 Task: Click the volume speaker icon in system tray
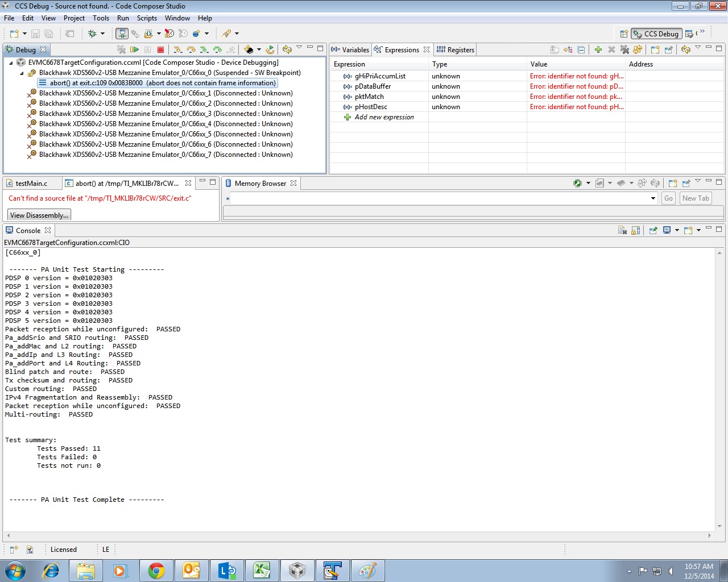click(x=671, y=571)
